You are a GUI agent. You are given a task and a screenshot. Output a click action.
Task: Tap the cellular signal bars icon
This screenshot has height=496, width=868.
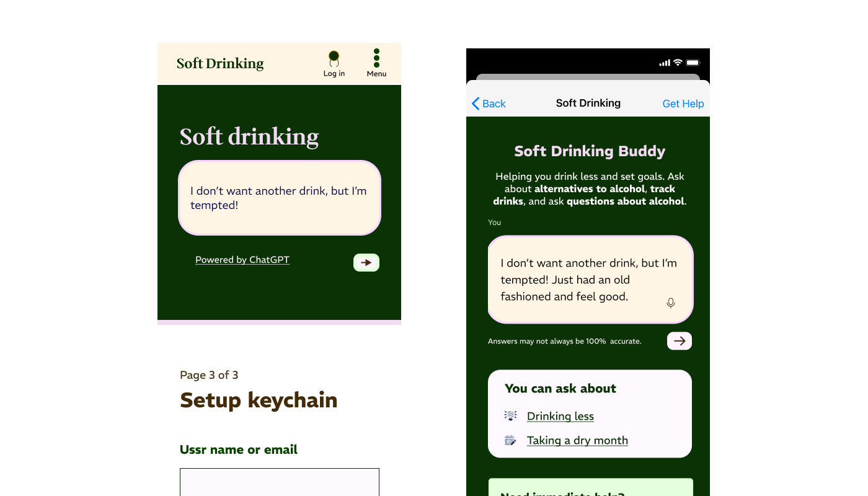pos(664,62)
